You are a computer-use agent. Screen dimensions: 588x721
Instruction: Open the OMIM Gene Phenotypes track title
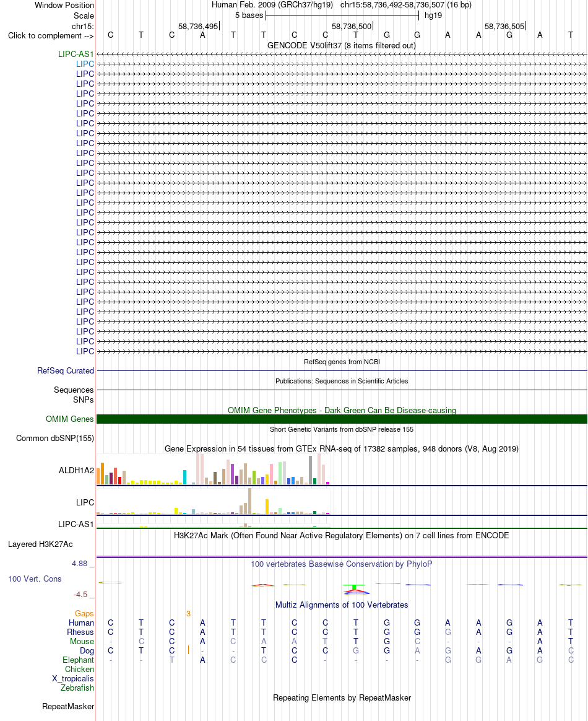tap(342, 410)
